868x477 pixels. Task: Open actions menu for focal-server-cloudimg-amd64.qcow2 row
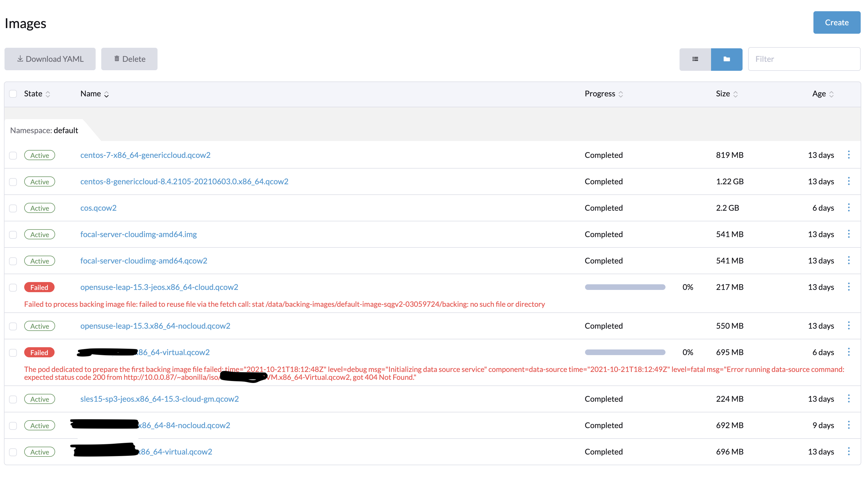tap(849, 260)
